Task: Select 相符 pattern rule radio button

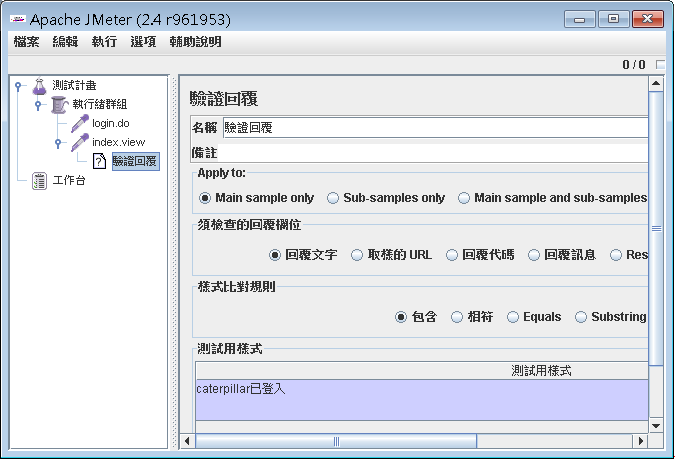Action: coord(457,317)
